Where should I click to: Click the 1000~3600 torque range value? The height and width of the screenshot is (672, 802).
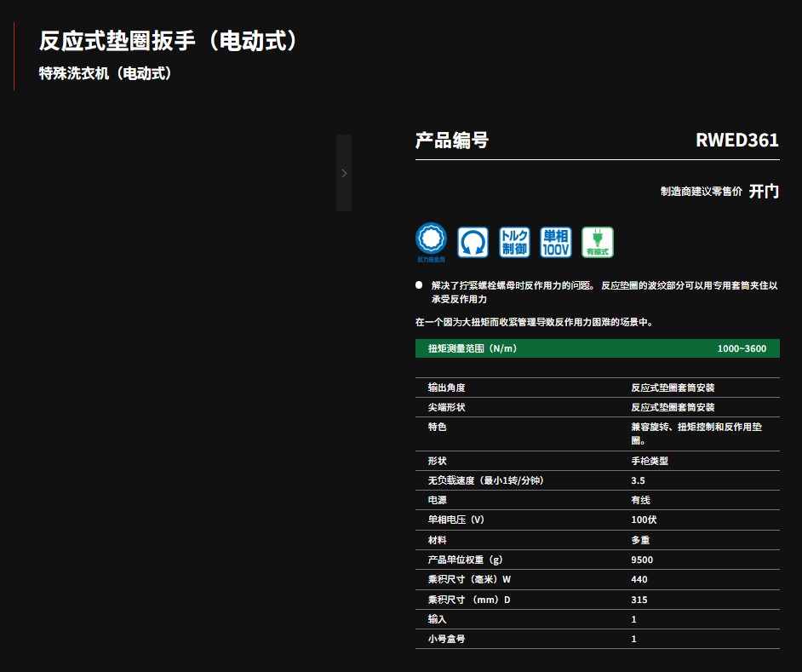pos(741,348)
